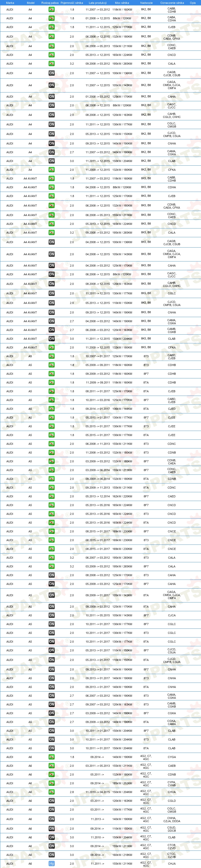Click the Marka column header

10,3
